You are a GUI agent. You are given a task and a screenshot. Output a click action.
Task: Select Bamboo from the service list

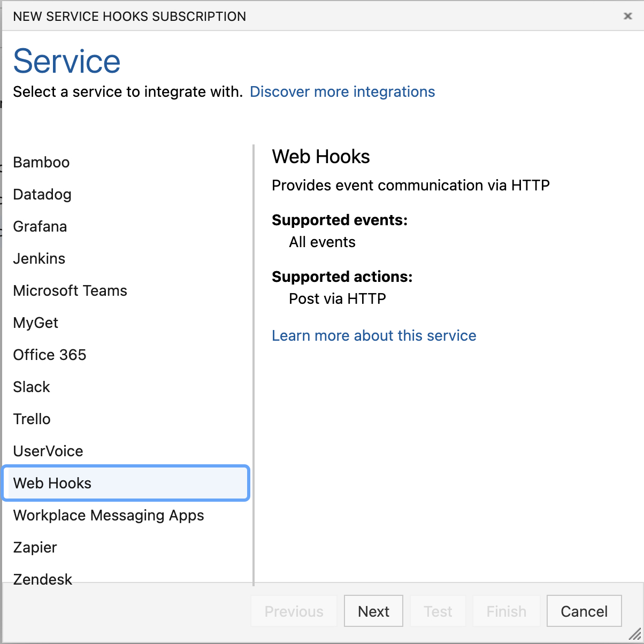click(126, 162)
